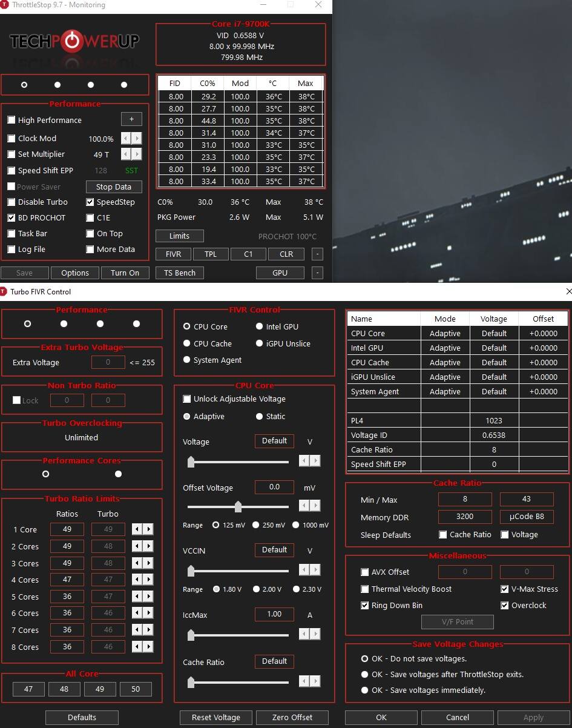572x728 pixels.
Task: Decrease Offset Voltage with left arrow
Action: coord(304,505)
